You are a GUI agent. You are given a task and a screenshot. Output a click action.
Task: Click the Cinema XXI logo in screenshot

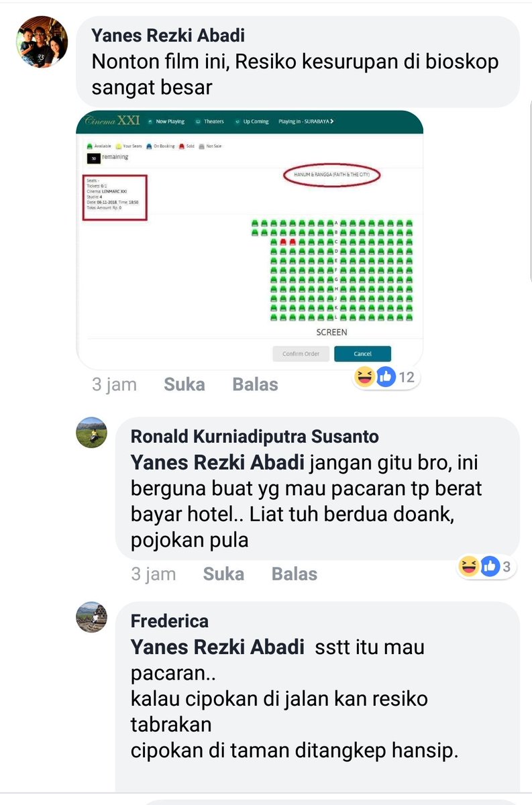coord(111,121)
